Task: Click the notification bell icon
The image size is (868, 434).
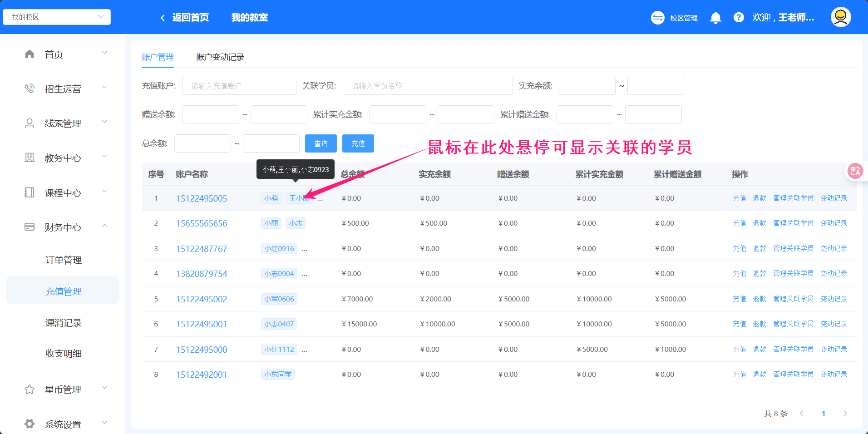Action: point(715,18)
